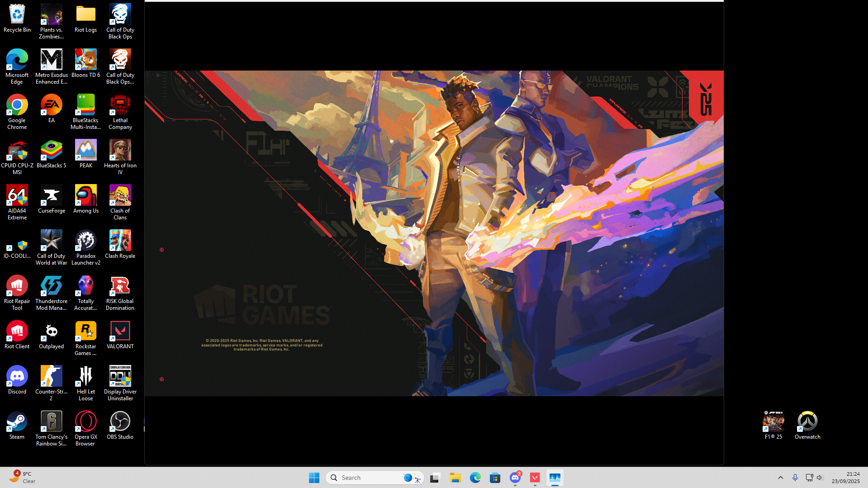Image resolution: width=868 pixels, height=488 pixels.
Task: Select the RISK Global Domination shortcut
Action: (x=120, y=293)
